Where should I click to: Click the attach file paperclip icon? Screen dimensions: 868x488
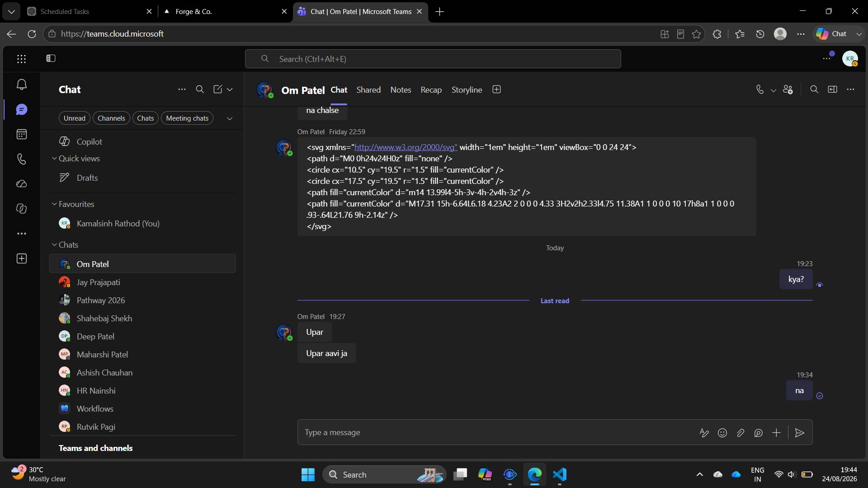741,433
